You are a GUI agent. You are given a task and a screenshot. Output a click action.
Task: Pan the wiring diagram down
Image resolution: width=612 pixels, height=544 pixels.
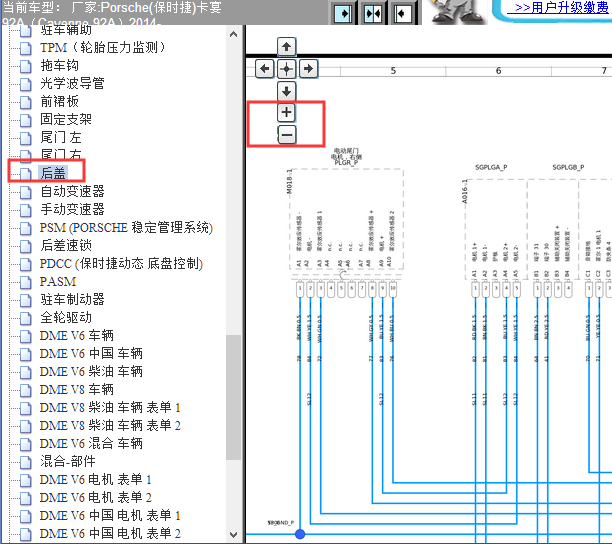pyautogui.click(x=286, y=91)
